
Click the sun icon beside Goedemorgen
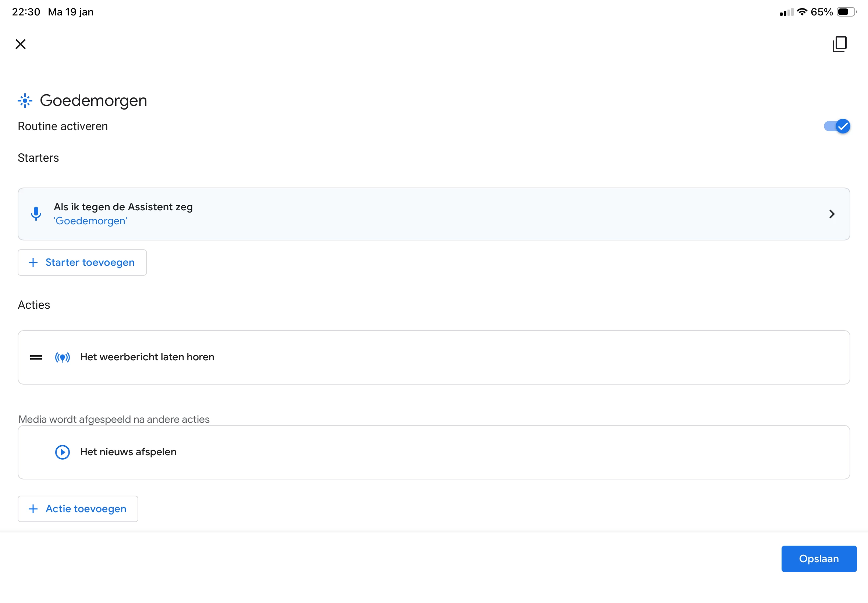pos(25,100)
